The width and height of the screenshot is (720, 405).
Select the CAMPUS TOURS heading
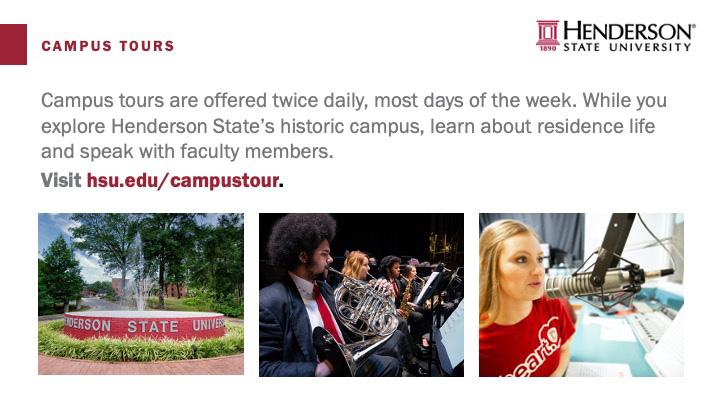(108, 46)
